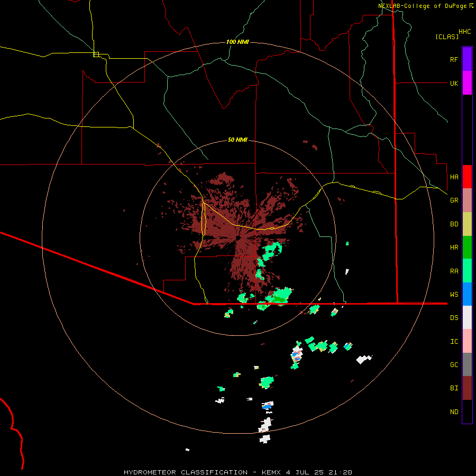Image resolution: width=476 pixels, height=476 pixels.
Task: Click the WS legend label
Action: (x=454, y=295)
